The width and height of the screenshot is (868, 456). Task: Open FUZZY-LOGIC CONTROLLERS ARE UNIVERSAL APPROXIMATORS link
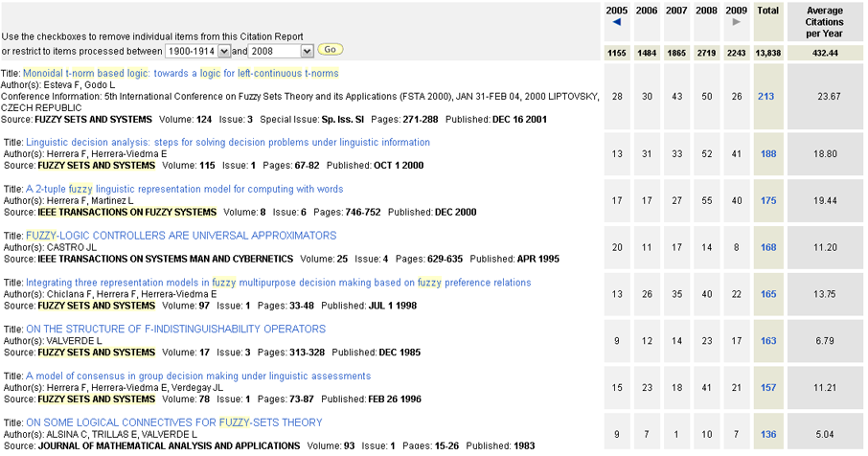click(181, 236)
